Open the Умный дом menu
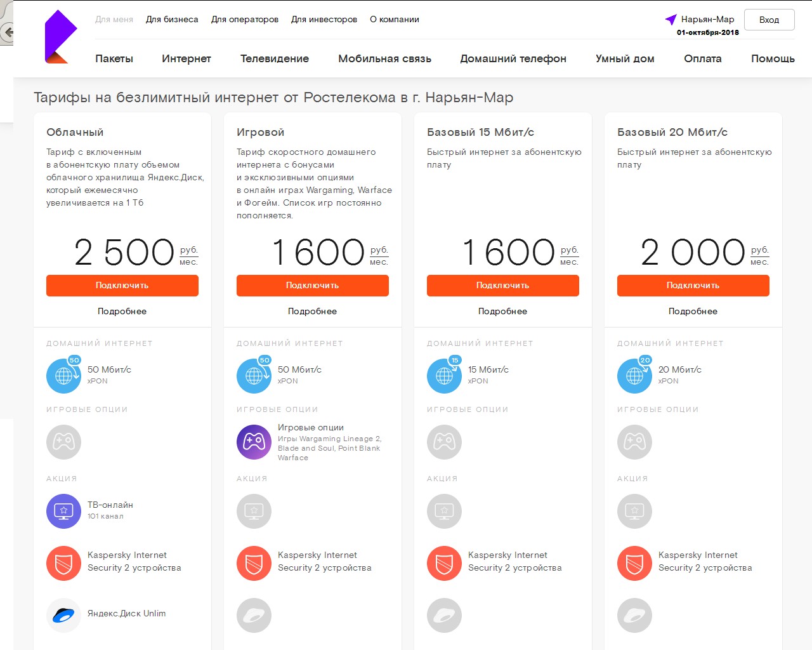 (625, 58)
